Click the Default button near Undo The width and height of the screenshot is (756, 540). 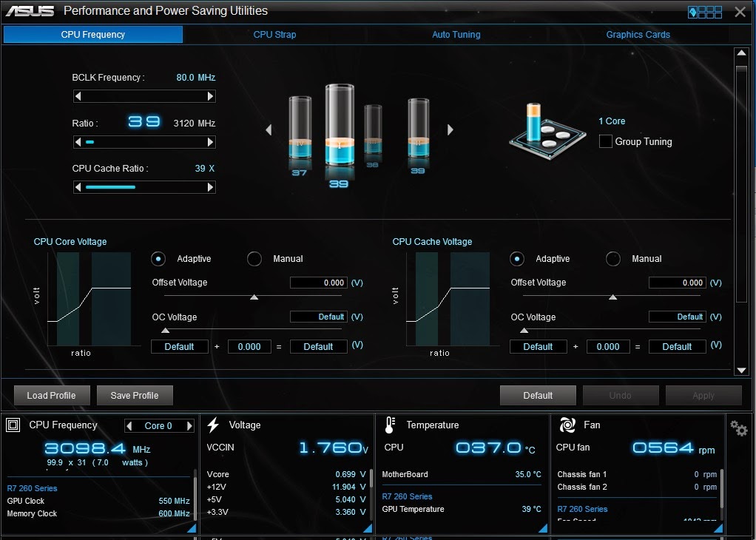(538, 395)
